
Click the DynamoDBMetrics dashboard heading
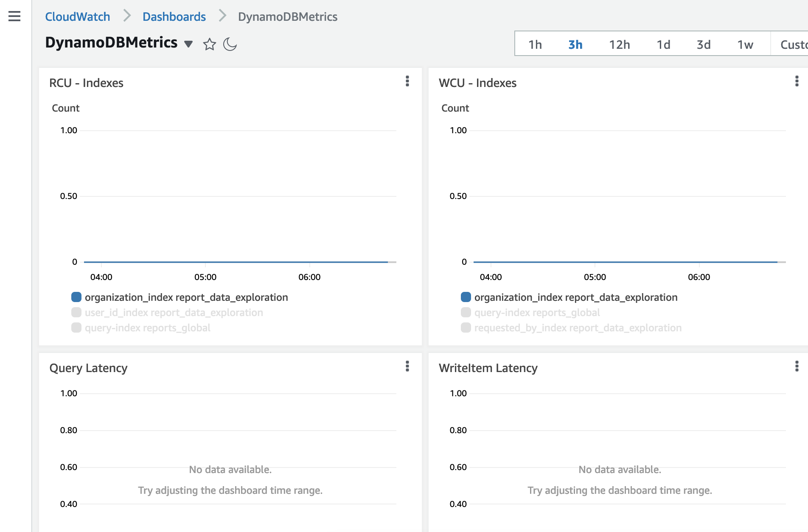[111, 42]
